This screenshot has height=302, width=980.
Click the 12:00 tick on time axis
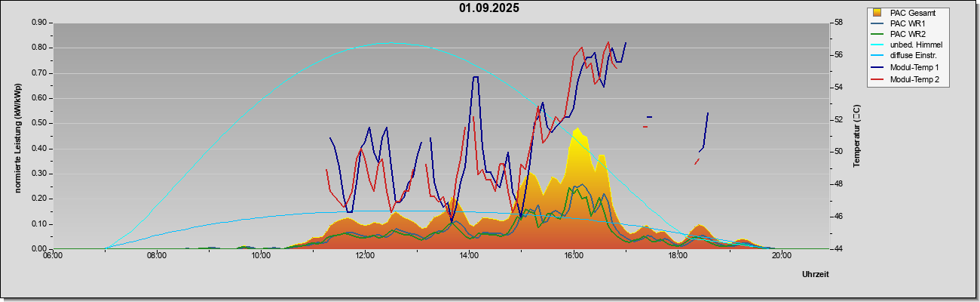point(365,255)
